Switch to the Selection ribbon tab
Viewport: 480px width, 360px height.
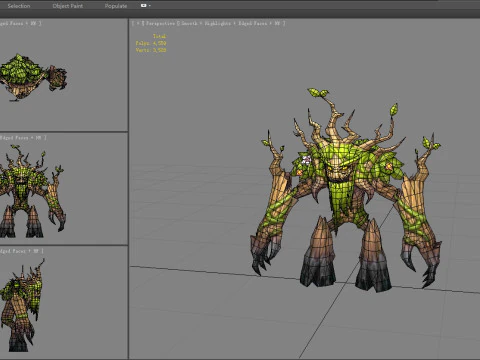19,6
